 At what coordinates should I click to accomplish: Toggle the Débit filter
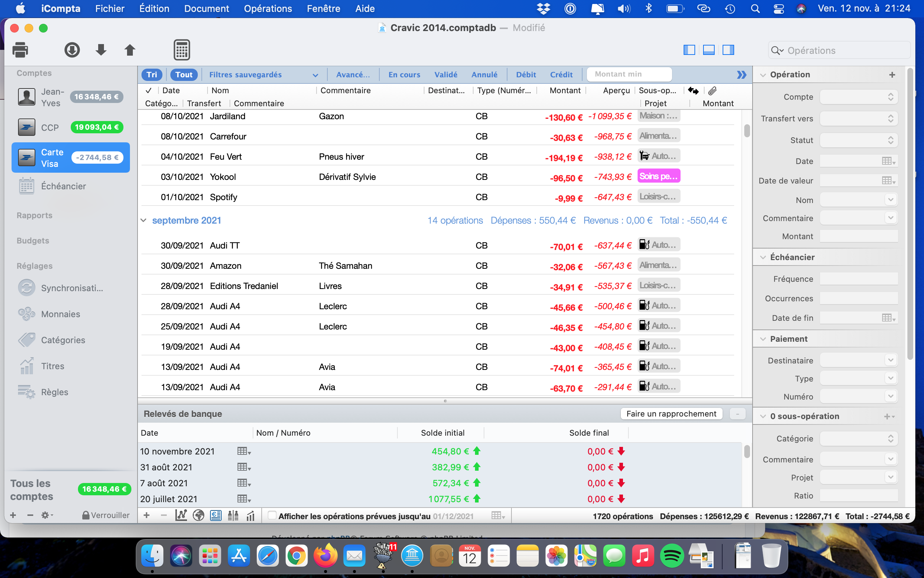click(526, 74)
